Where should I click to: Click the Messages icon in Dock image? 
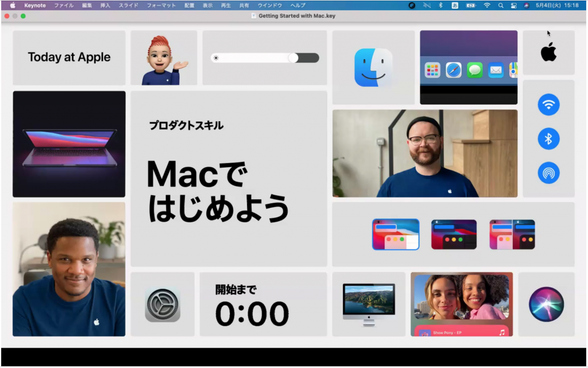pos(475,70)
